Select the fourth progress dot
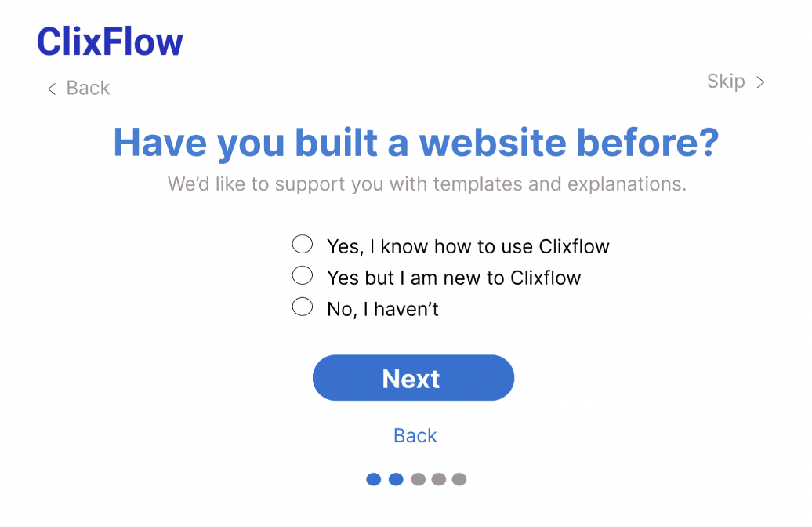 pos(439,479)
